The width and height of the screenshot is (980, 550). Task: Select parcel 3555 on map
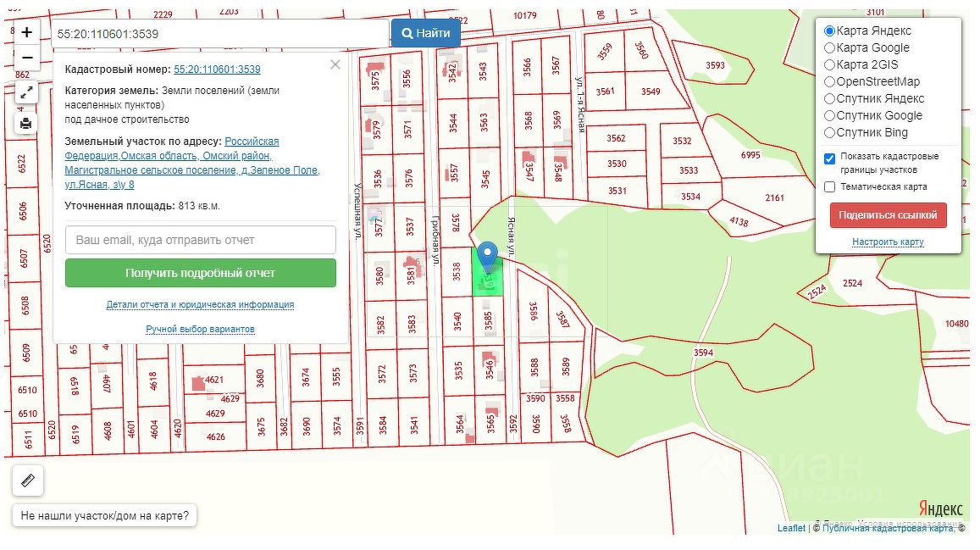tap(336, 376)
